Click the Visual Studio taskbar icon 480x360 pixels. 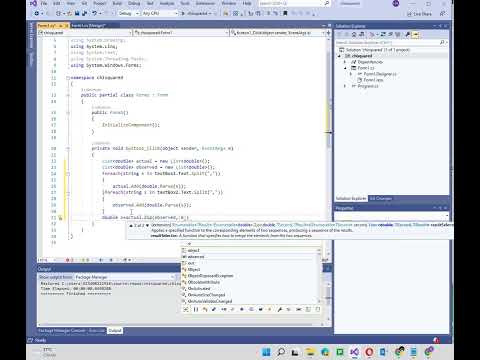click(354, 352)
